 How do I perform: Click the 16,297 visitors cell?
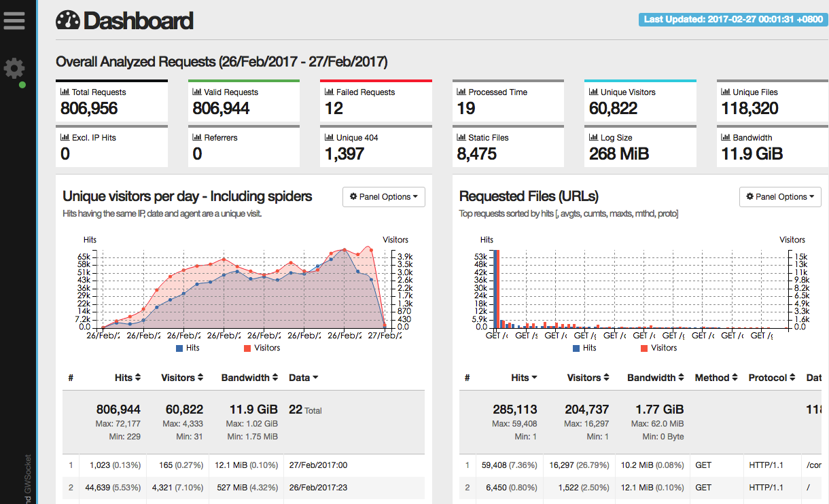pyautogui.click(x=578, y=465)
